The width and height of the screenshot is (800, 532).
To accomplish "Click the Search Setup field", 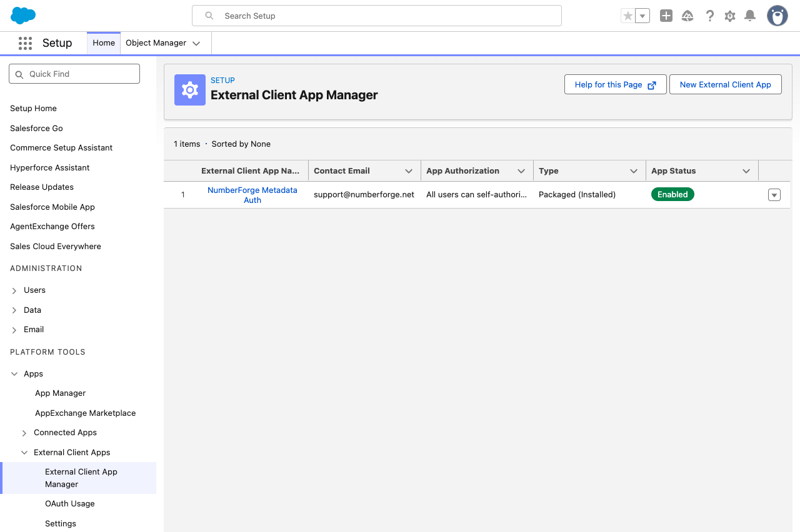I will click(377, 16).
